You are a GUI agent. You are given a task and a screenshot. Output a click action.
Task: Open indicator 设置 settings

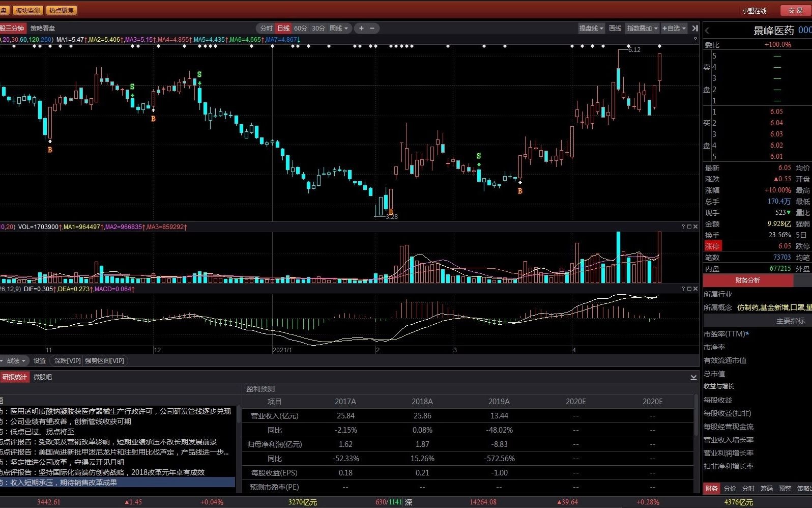(40, 361)
